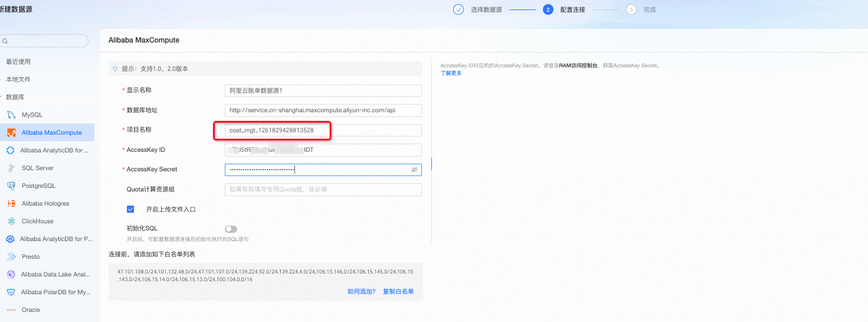
Task: Click the Presto icon
Action: pyautogui.click(x=11, y=256)
